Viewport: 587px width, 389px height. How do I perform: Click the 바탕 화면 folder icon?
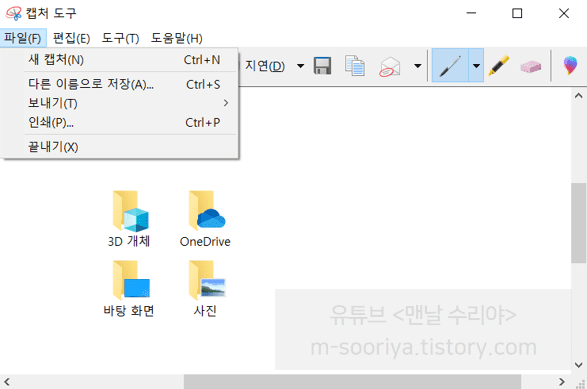pyautogui.click(x=131, y=280)
